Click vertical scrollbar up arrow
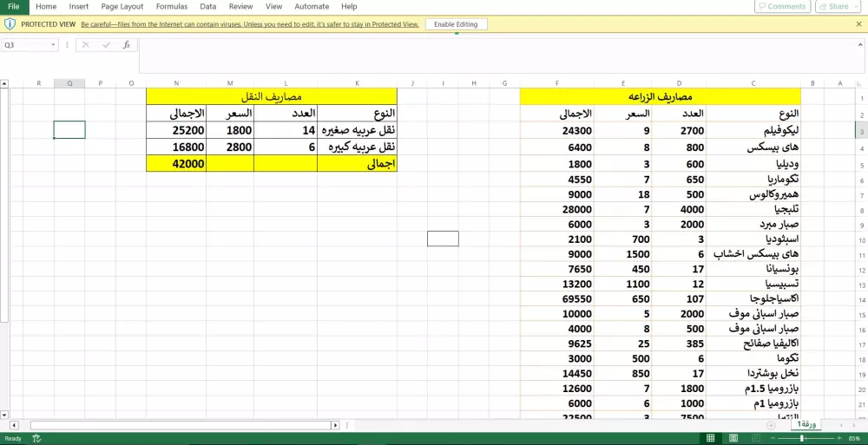This screenshot has width=868, height=445. coord(4,84)
